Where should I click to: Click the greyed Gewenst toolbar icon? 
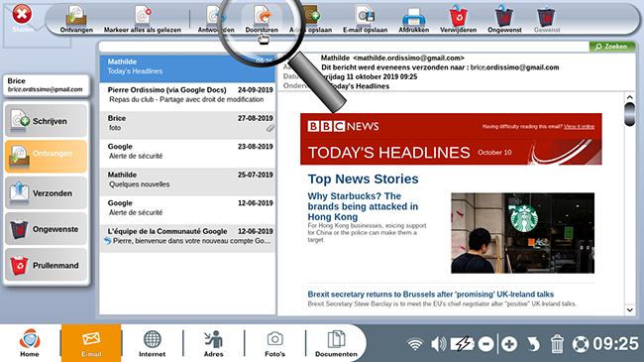point(547,19)
